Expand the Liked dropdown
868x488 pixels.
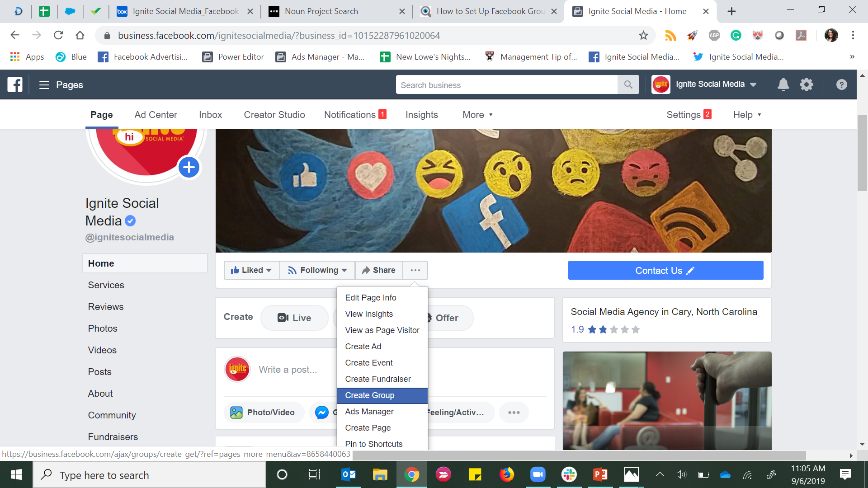coord(252,270)
